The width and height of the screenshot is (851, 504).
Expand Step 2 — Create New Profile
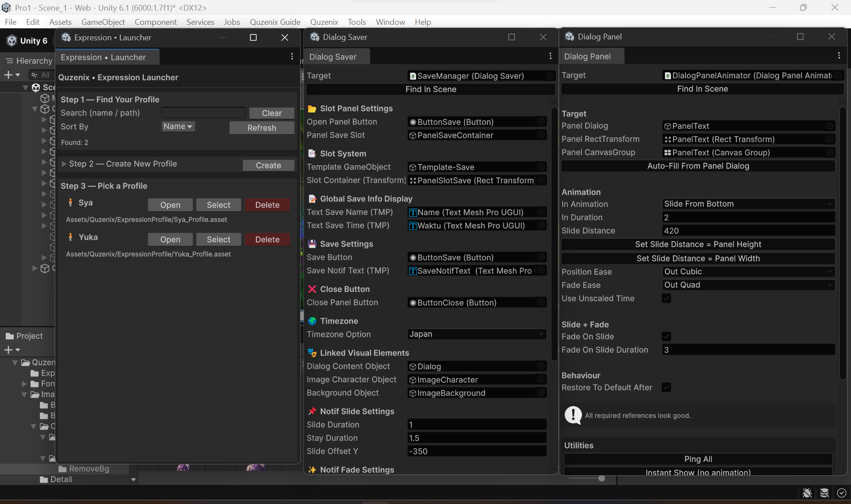(x=63, y=164)
